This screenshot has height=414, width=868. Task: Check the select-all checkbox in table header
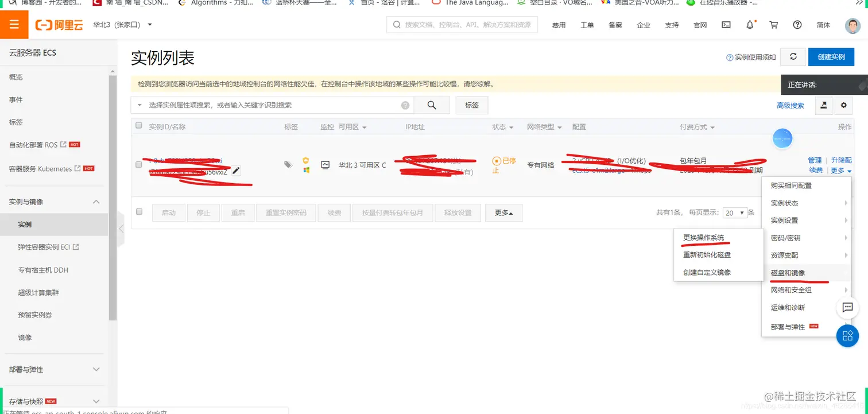pos(138,126)
